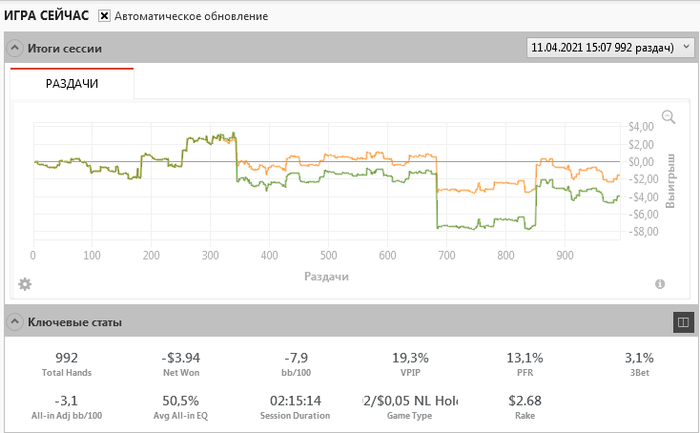Collapse the Итоги сессии panel
This screenshot has width=700, height=433.
14,48
